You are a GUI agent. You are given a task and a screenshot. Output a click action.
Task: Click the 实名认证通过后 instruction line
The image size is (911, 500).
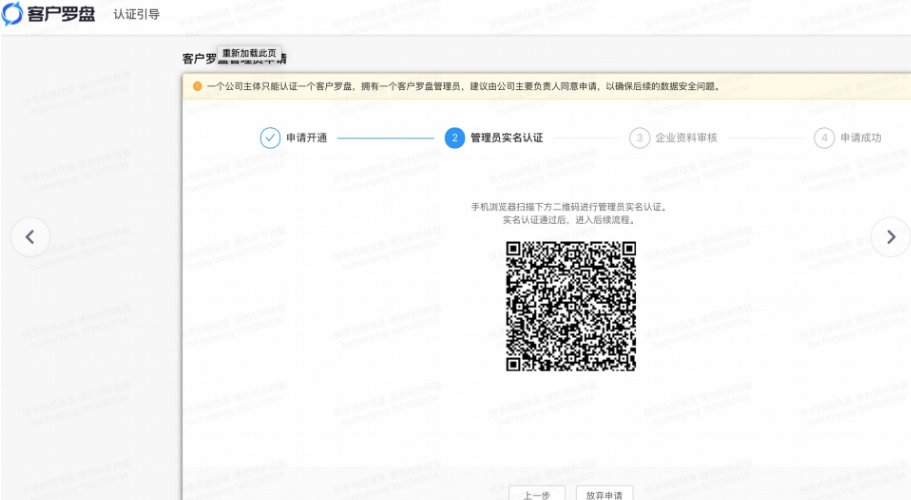tap(568, 220)
